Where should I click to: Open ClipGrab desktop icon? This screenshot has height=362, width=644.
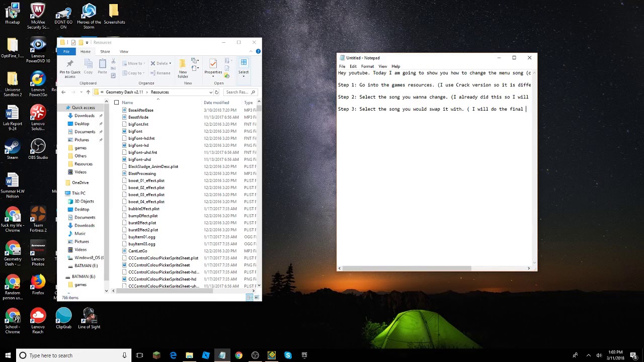click(x=63, y=319)
